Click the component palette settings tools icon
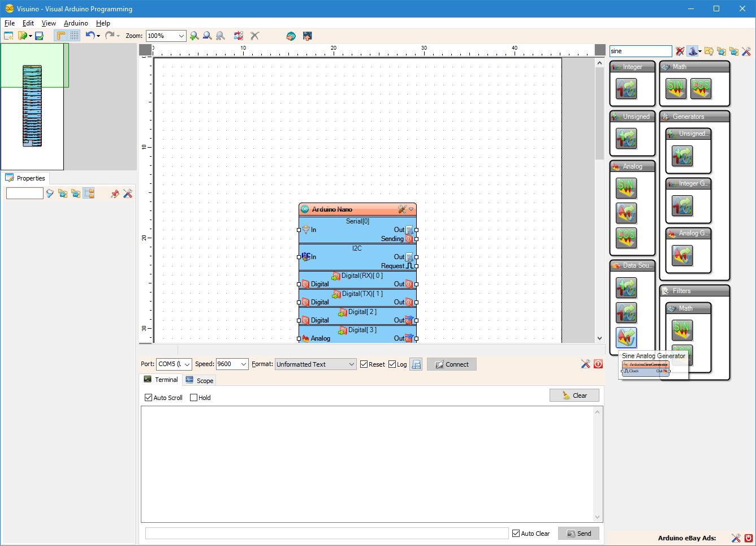Image resolution: width=756 pixels, height=546 pixels. point(746,51)
